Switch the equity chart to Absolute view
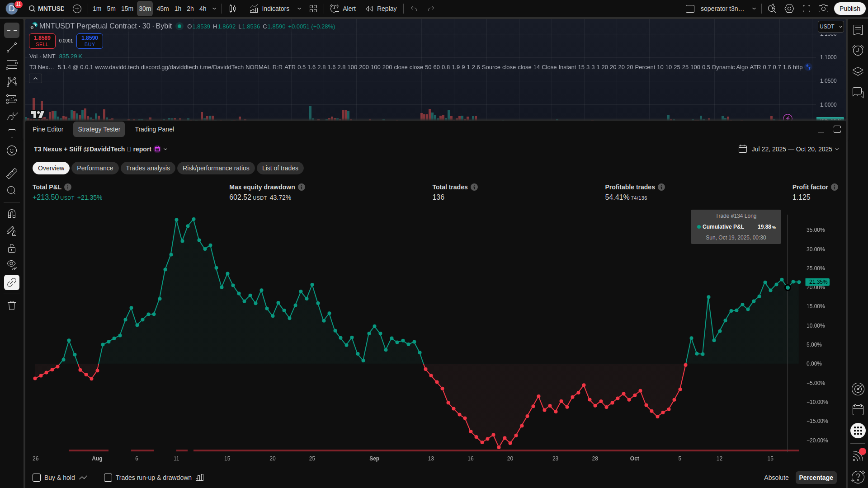This screenshot has width=868, height=488. tap(776, 478)
